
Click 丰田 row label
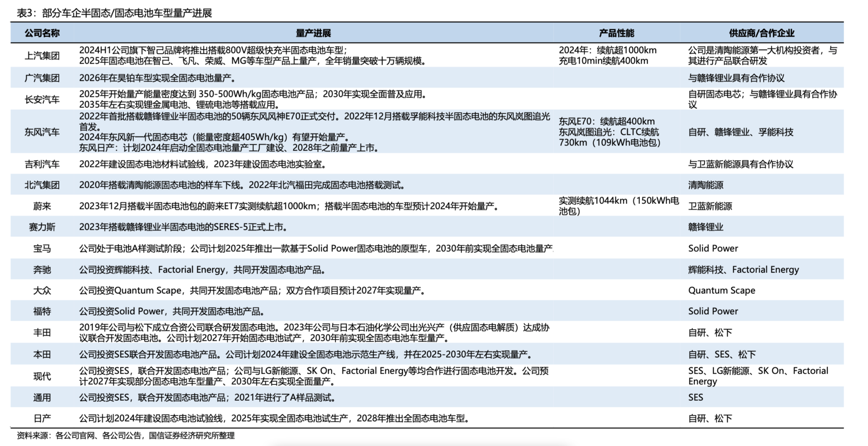coord(42,333)
